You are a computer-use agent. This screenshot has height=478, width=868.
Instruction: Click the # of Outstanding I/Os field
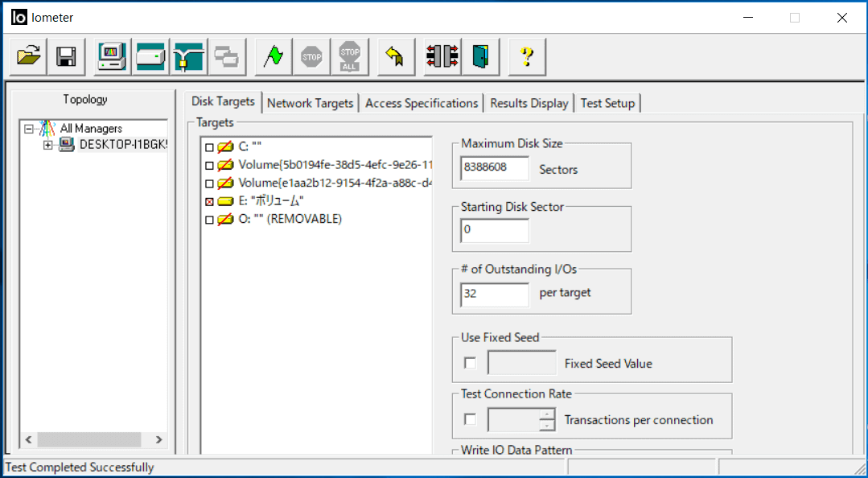[x=495, y=294]
